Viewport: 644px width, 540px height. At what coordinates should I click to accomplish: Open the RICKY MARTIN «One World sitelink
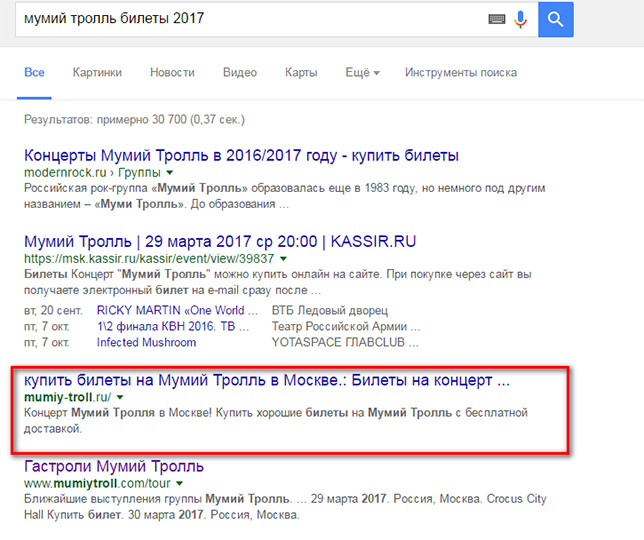pos(177,310)
